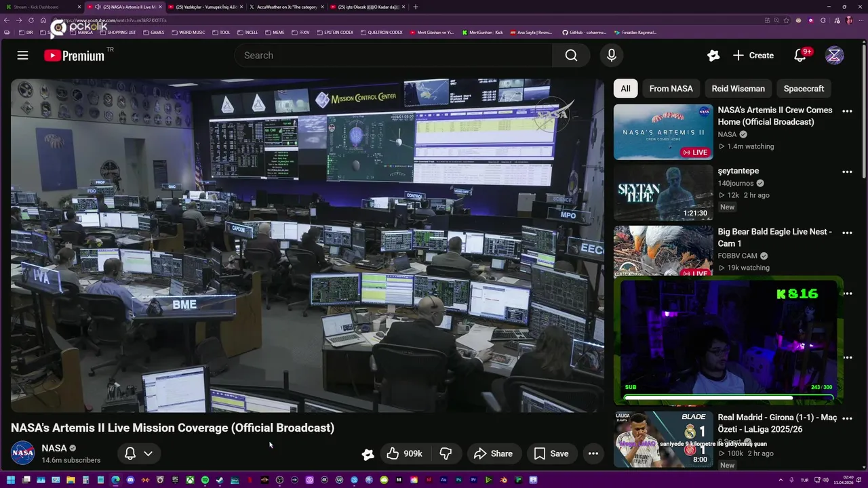Open options for Big Bear Bald Eagle video
Image resolution: width=868 pixels, height=488 pixels.
click(x=847, y=233)
